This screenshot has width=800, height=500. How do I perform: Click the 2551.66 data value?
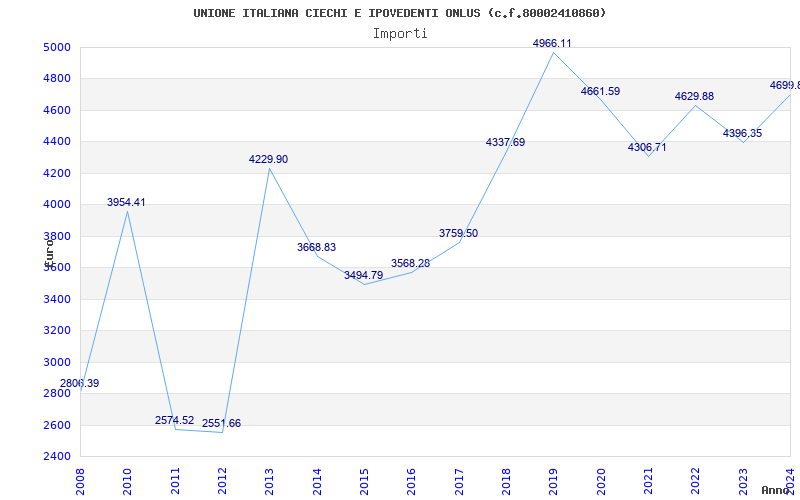pyautogui.click(x=221, y=423)
